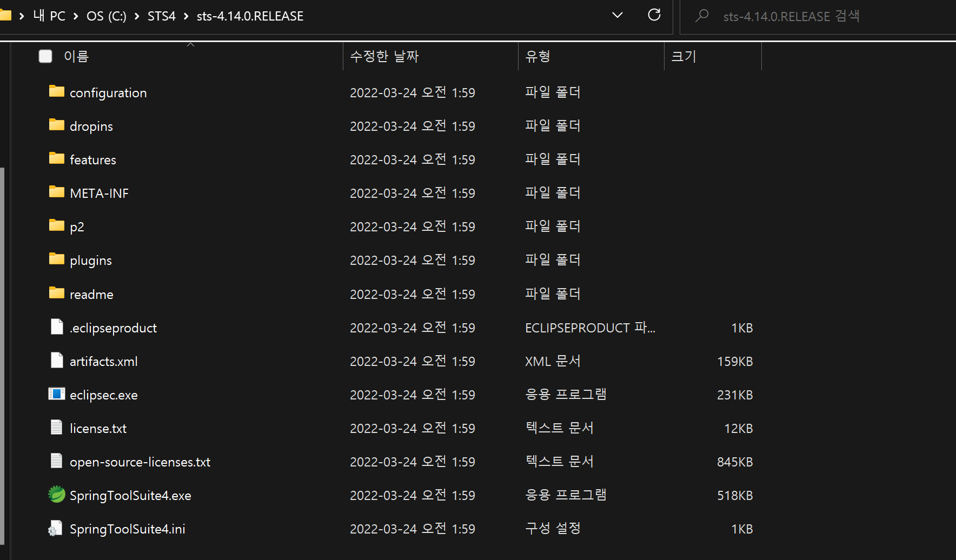956x560 pixels.
Task: Click the open-source-licenses.txt document icon
Action: [57, 461]
